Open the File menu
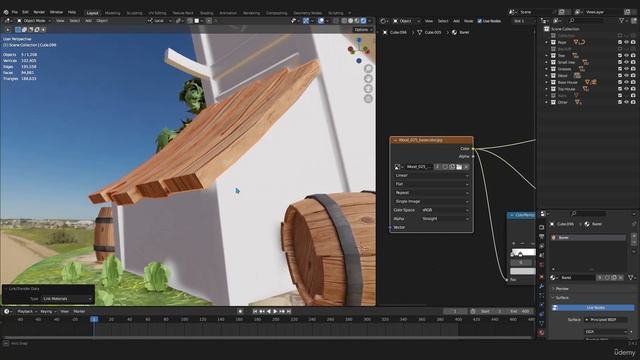Image resolution: width=640 pixels, height=360 pixels. (15, 12)
